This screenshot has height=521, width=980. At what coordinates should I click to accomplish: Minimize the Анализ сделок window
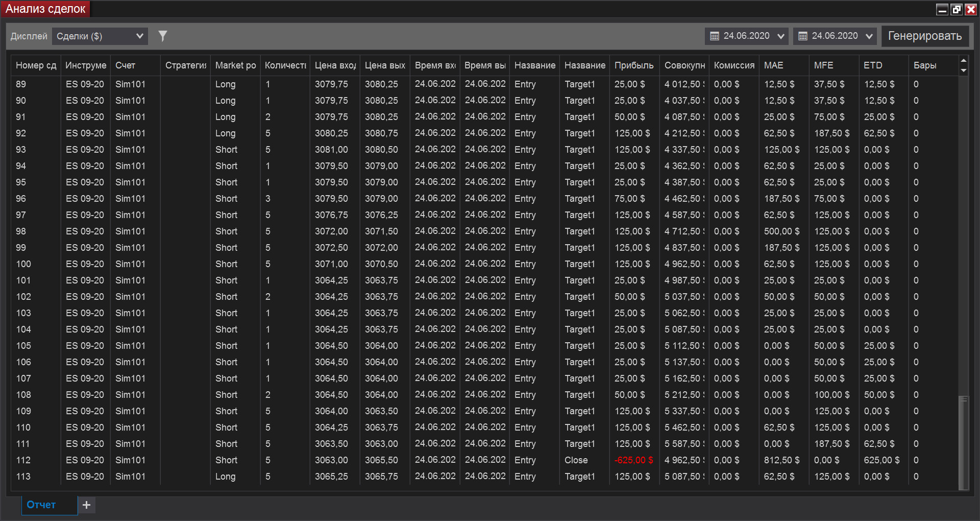[x=942, y=9]
